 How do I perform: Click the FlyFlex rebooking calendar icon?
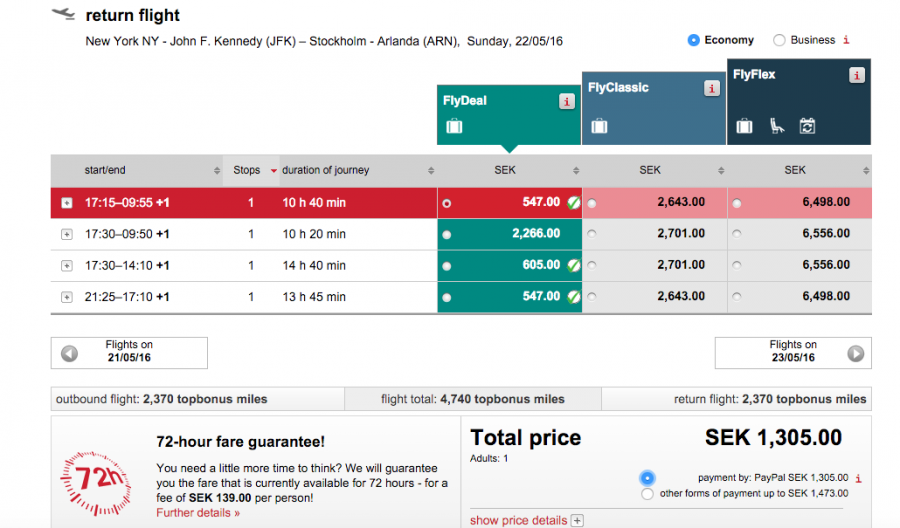coord(807,126)
